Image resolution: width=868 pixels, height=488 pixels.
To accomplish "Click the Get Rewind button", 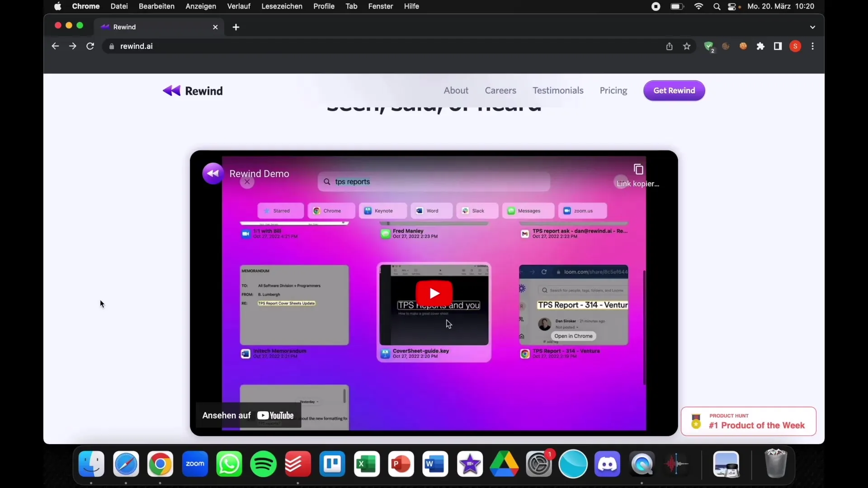I will click(x=674, y=90).
